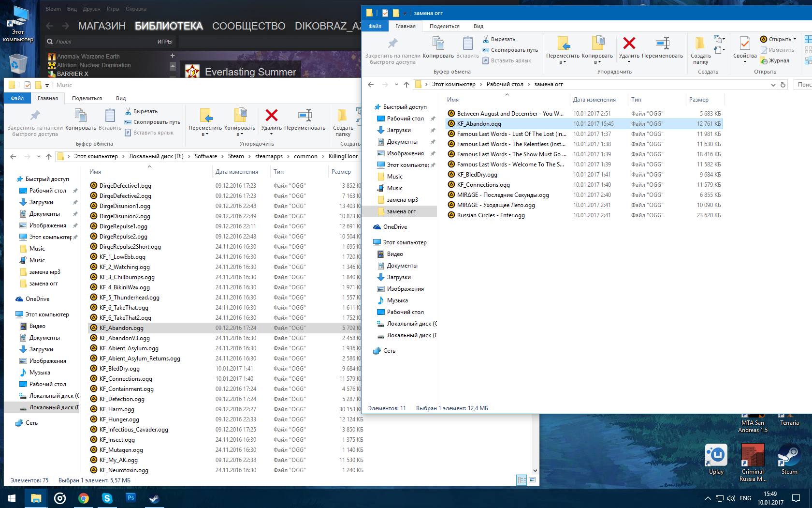812x508 pixels.
Task: Click Delete icon in Music window ribbon
Action: coord(272,115)
